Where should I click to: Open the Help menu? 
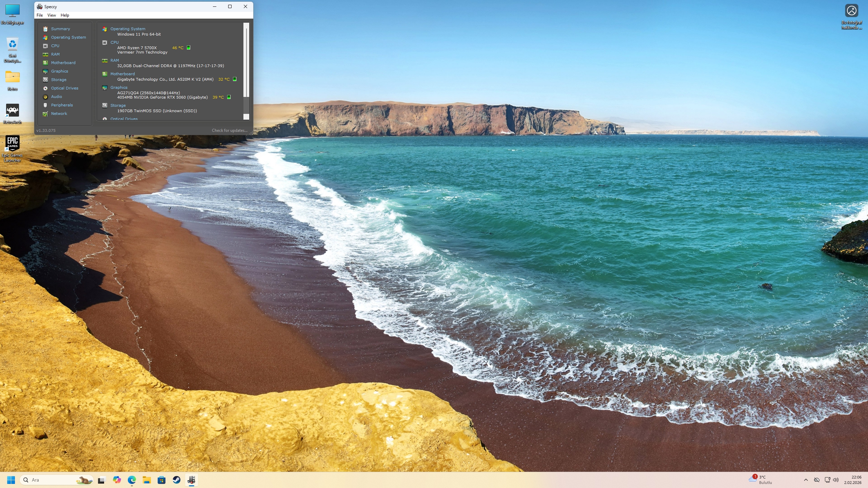click(x=65, y=15)
